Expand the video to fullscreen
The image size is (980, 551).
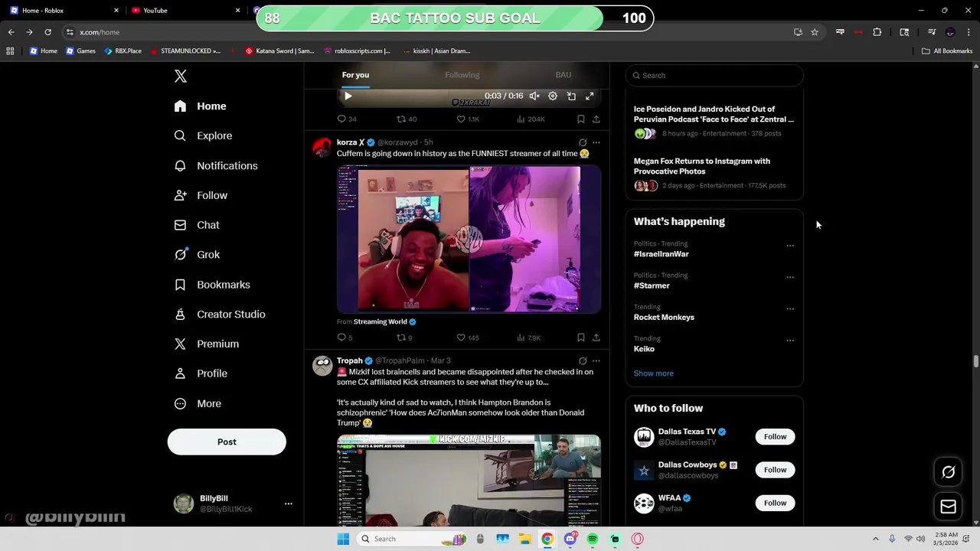(590, 96)
